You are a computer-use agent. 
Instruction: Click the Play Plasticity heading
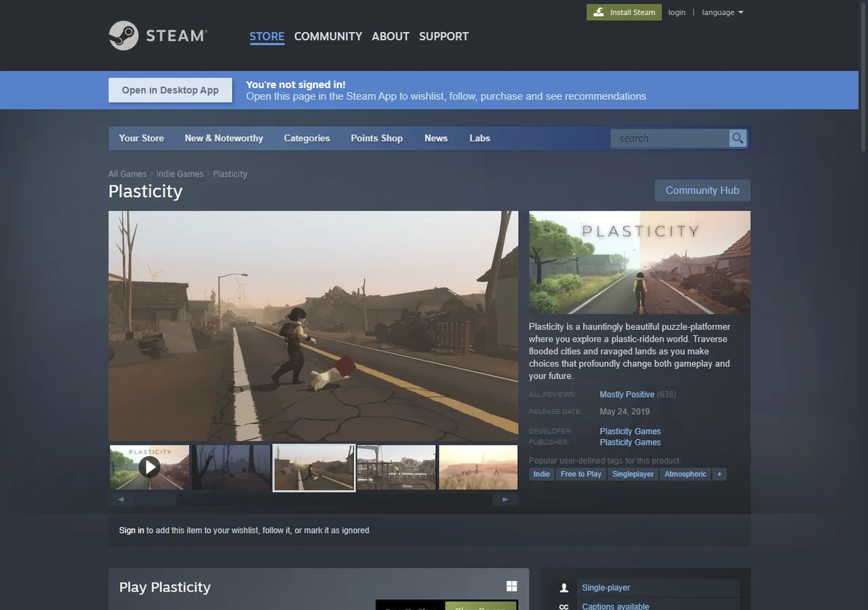[165, 587]
